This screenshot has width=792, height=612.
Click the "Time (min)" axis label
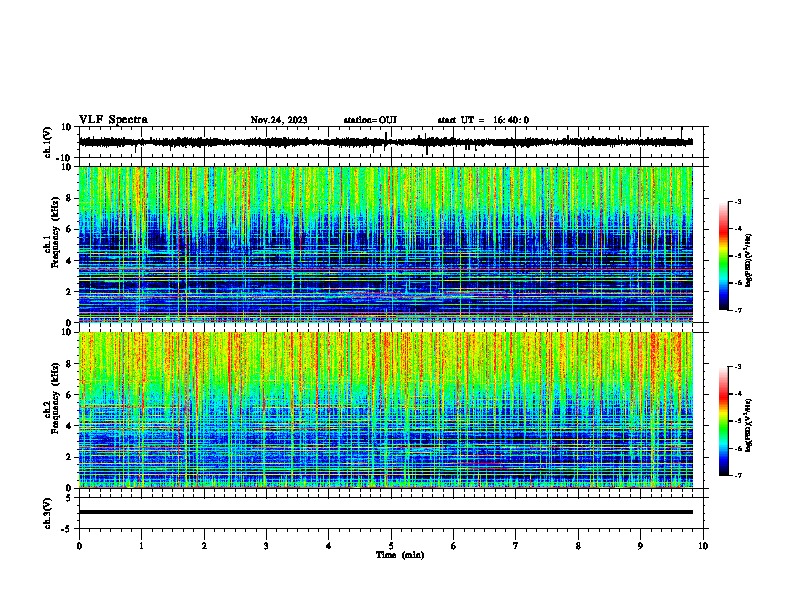[400, 555]
